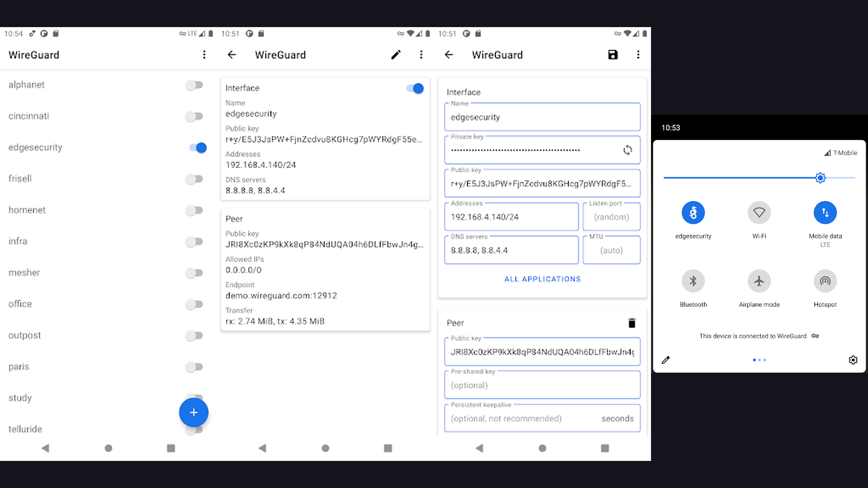Viewport: 868px width, 488px height.
Task: Enable the paris tunnel switch
Action: [194, 367]
